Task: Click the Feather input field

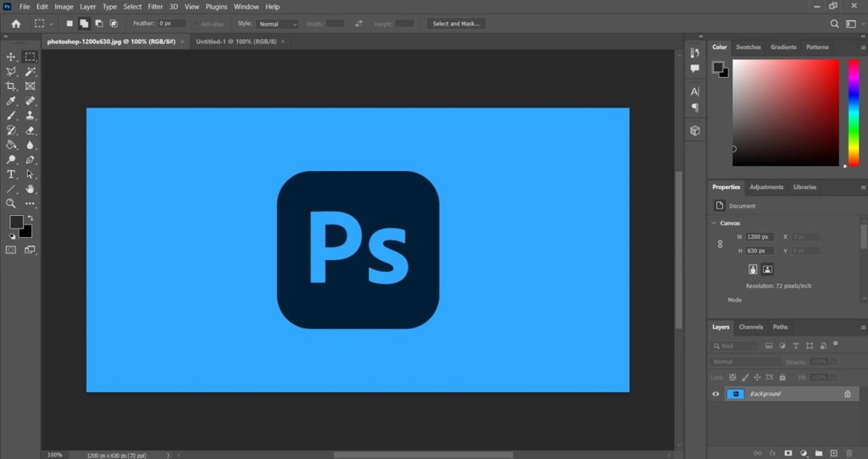Action: pos(172,24)
